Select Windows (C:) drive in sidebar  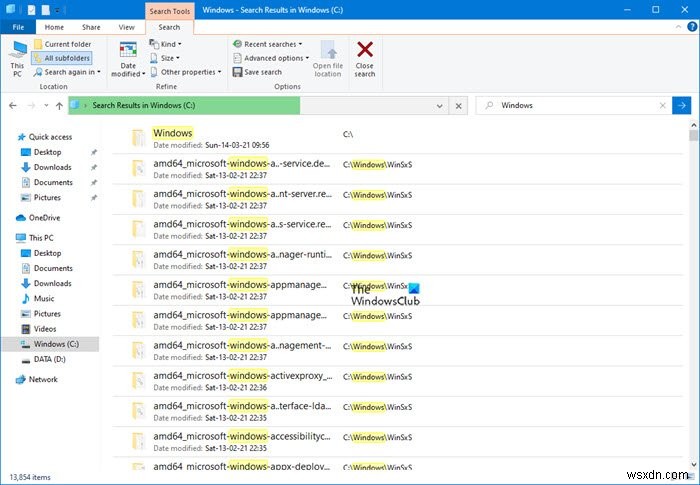pos(50,344)
